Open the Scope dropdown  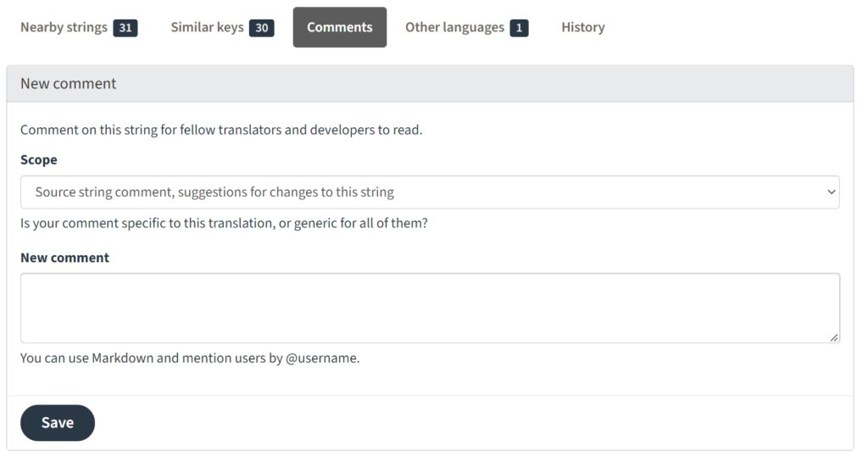[430, 192]
